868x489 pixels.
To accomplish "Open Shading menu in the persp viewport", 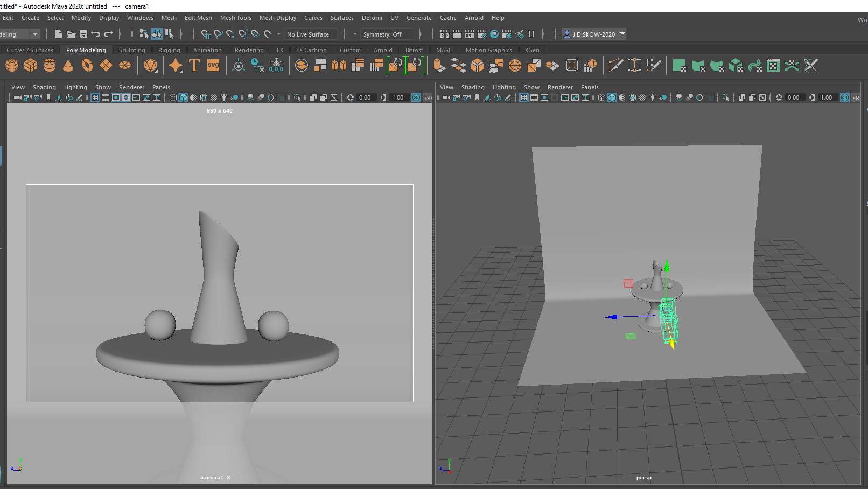I will (x=472, y=87).
